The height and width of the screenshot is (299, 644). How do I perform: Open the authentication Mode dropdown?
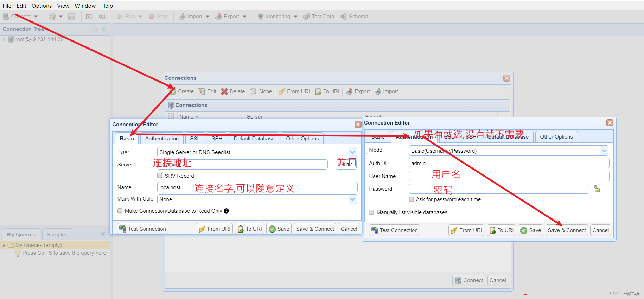[604, 151]
